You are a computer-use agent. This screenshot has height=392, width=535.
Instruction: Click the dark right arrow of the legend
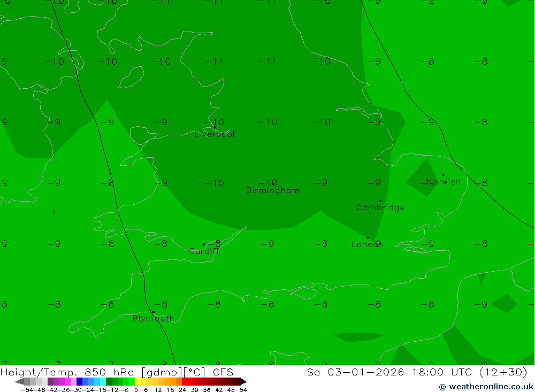243,381
